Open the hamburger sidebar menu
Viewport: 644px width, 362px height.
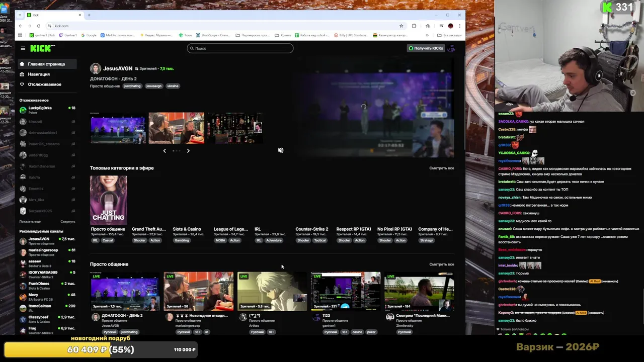coord(23,48)
